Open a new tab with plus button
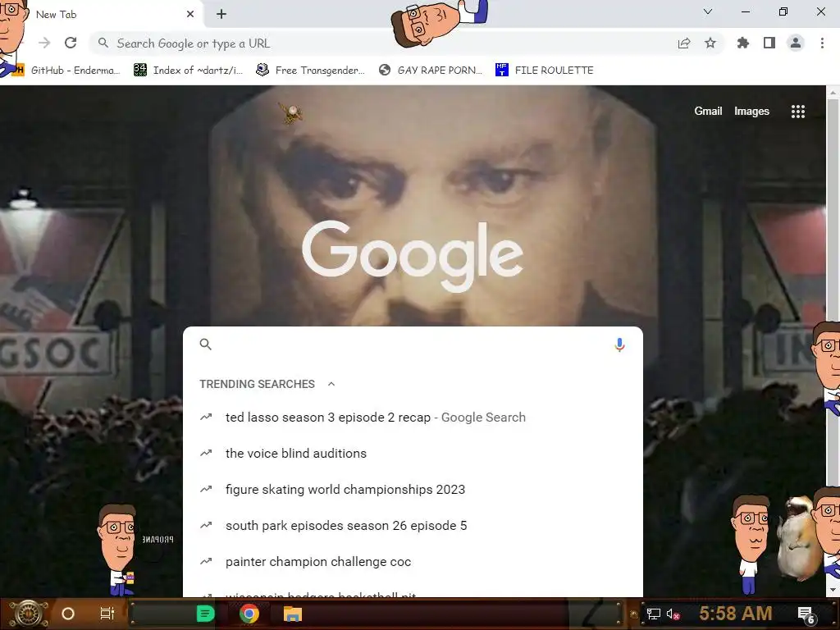This screenshot has width=840, height=630. click(221, 15)
